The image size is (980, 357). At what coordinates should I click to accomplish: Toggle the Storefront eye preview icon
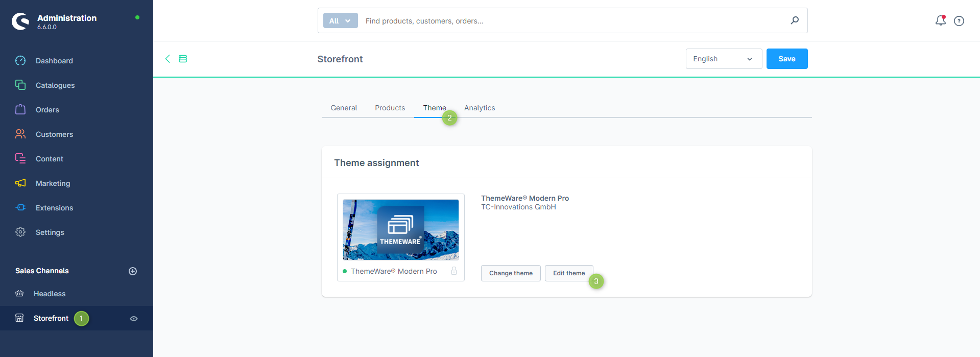134,319
